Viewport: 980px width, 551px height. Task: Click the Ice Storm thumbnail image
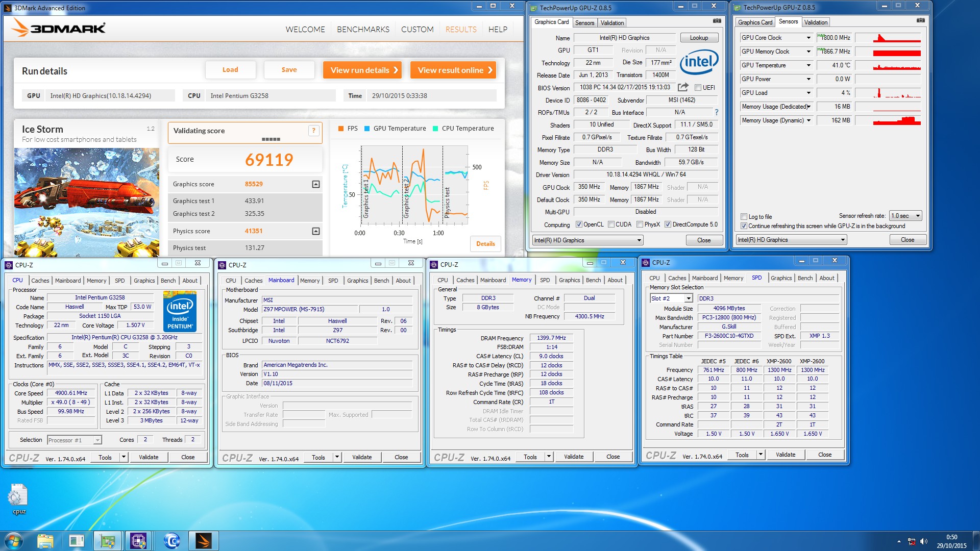click(87, 202)
